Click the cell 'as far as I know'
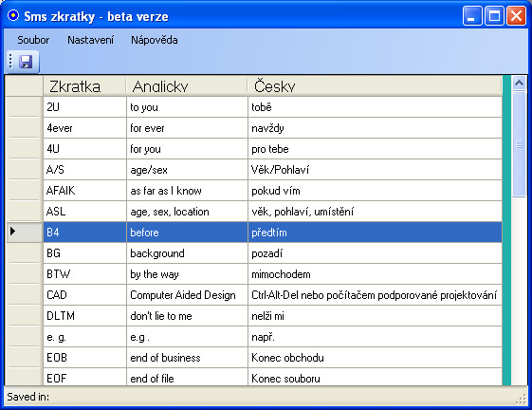Screen dimensions: 532x410 click(187, 191)
